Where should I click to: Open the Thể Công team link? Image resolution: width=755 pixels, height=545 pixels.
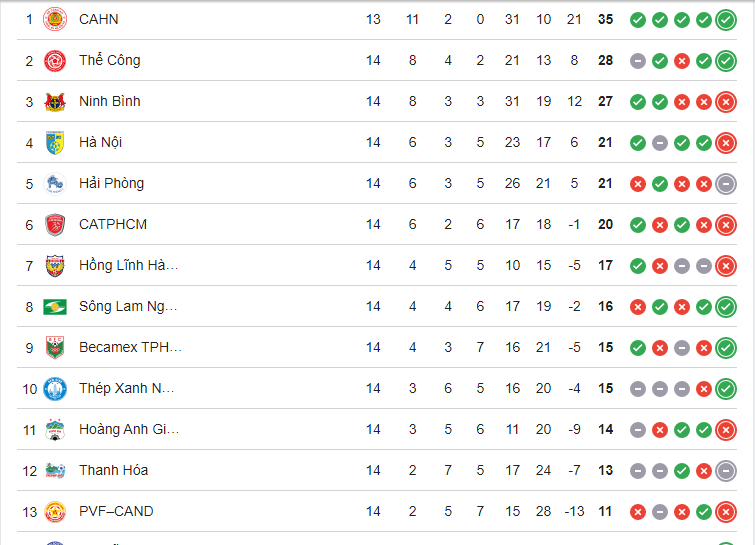[109, 60]
